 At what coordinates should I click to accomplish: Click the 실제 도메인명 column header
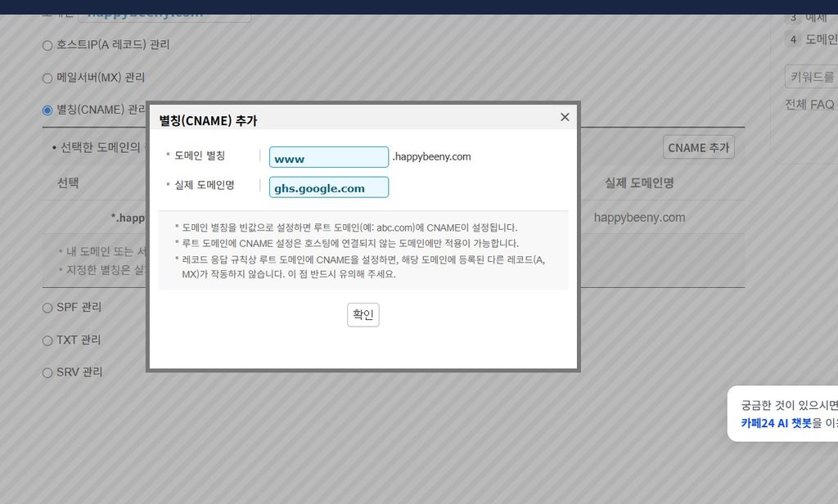pyautogui.click(x=639, y=182)
